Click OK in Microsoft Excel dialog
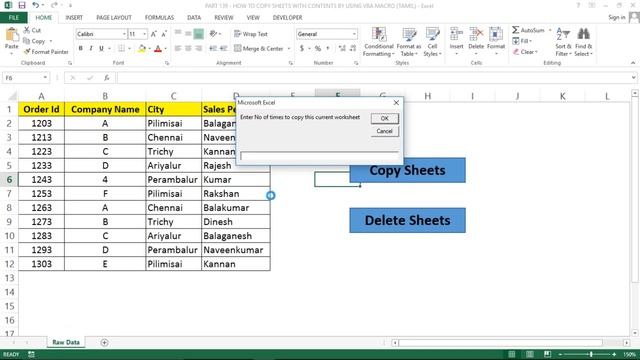The image size is (640, 360). point(384,118)
